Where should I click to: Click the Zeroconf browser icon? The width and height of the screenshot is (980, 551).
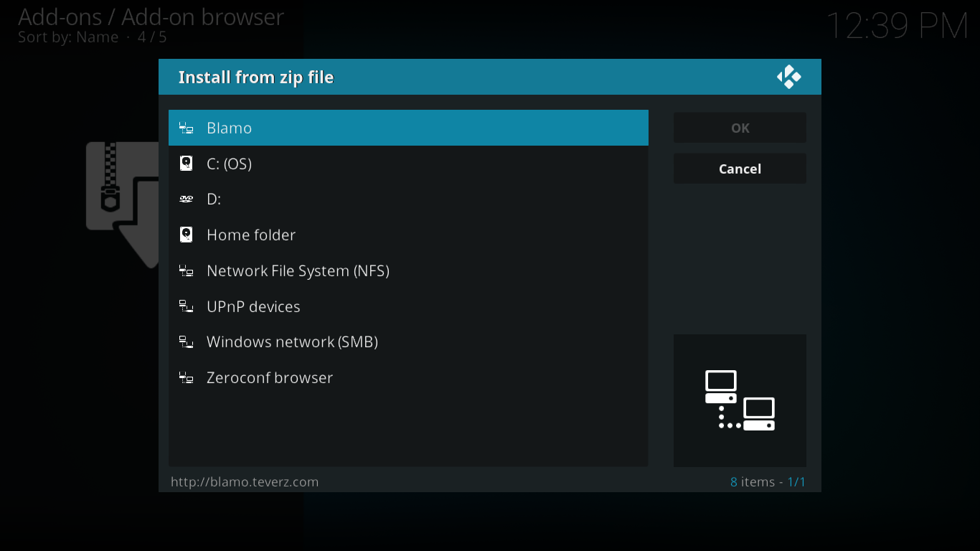(x=186, y=377)
